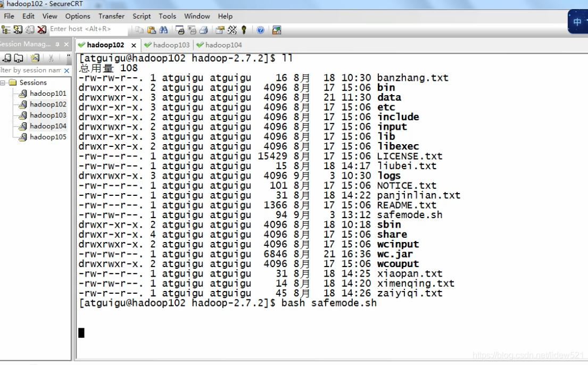
Task: Click the wc.jar filename in terminal
Action: (x=395, y=254)
